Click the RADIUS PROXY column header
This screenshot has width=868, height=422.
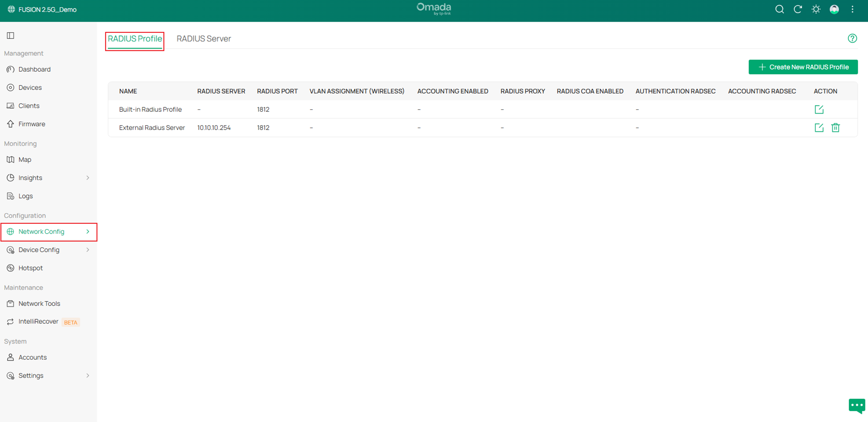pyautogui.click(x=523, y=91)
